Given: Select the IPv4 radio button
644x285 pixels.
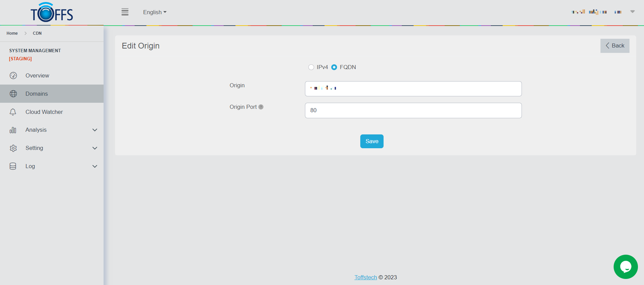Looking at the screenshot, I should click(311, 67).
